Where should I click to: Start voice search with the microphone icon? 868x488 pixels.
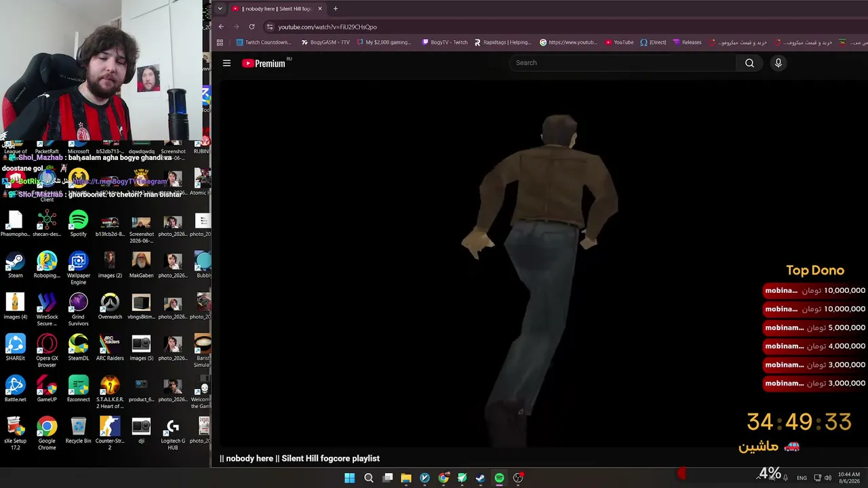point(778,63)
